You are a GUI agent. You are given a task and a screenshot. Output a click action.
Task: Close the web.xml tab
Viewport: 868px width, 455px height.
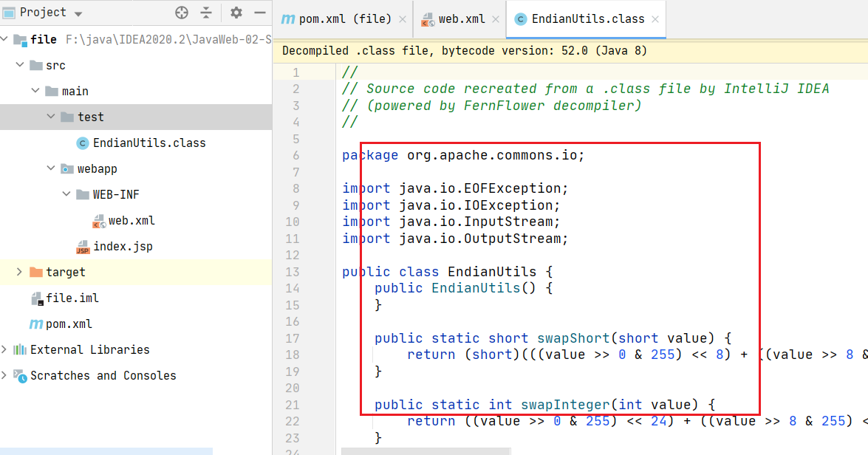[494, 19]
